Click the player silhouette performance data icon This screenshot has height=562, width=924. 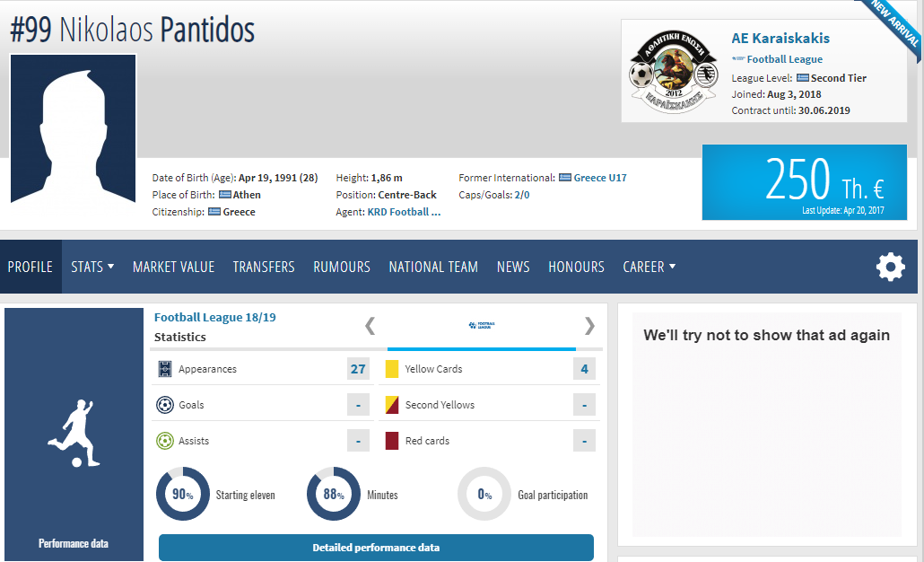coord(74,434)
